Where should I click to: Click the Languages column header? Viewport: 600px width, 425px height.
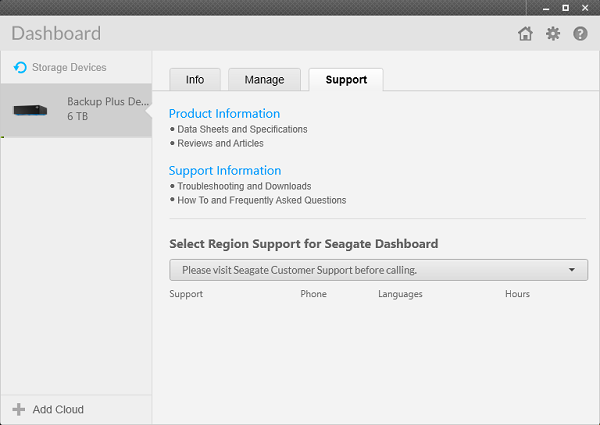[x=400, y=294]
